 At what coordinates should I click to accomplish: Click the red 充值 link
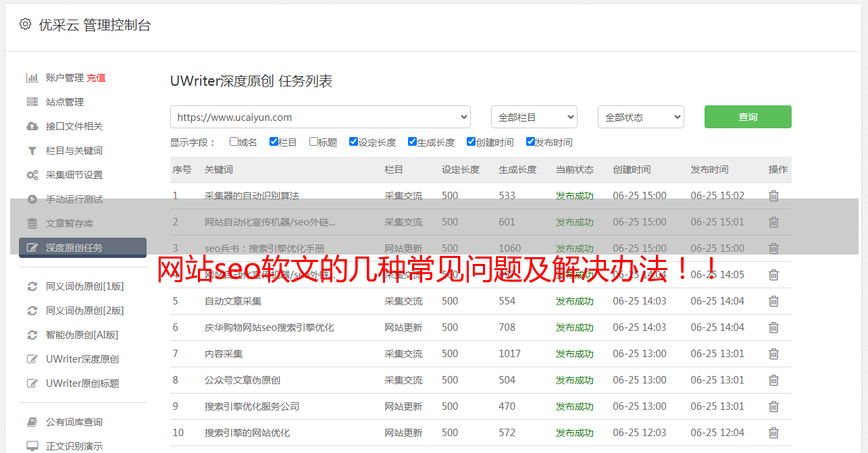pyautogui.click(x=96, y=78)
